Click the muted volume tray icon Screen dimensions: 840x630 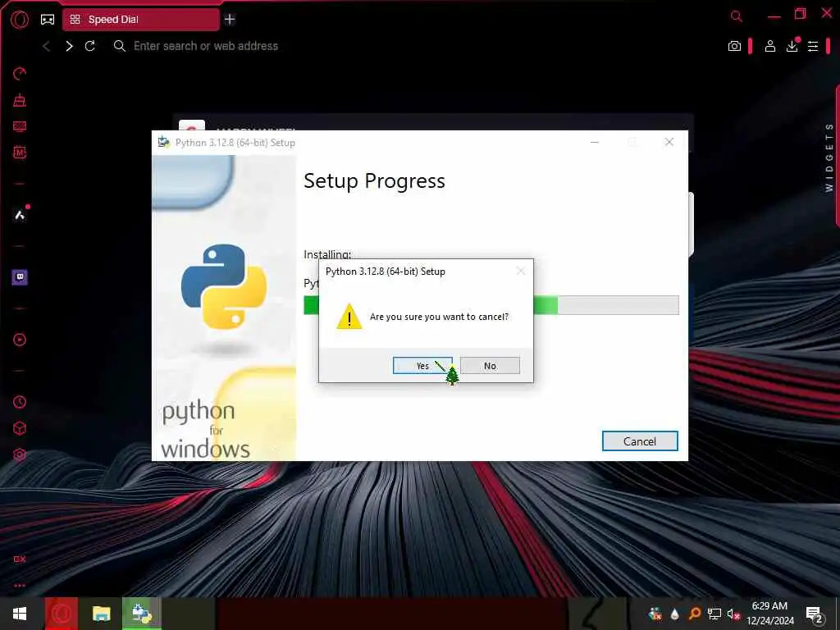coord(733,614)
